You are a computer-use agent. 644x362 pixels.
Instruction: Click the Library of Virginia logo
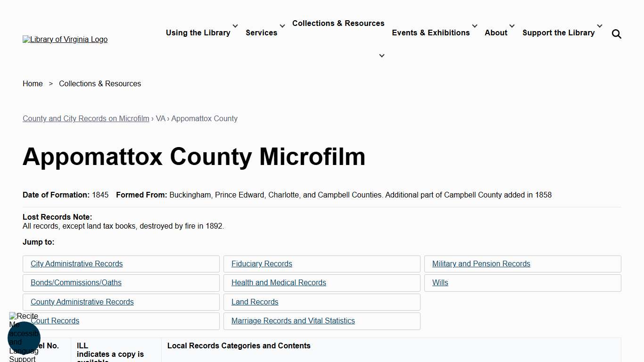[x=65, y=39]
